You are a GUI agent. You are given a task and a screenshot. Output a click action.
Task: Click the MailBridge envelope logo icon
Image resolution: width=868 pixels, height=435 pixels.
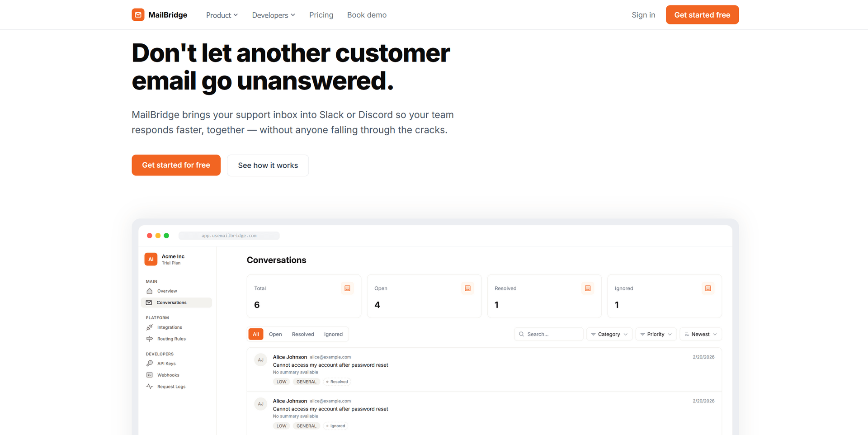point(138,15)
